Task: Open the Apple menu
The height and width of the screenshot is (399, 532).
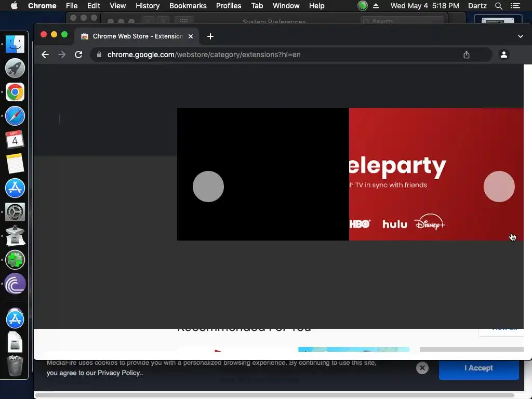Action: tap(14, 6)
